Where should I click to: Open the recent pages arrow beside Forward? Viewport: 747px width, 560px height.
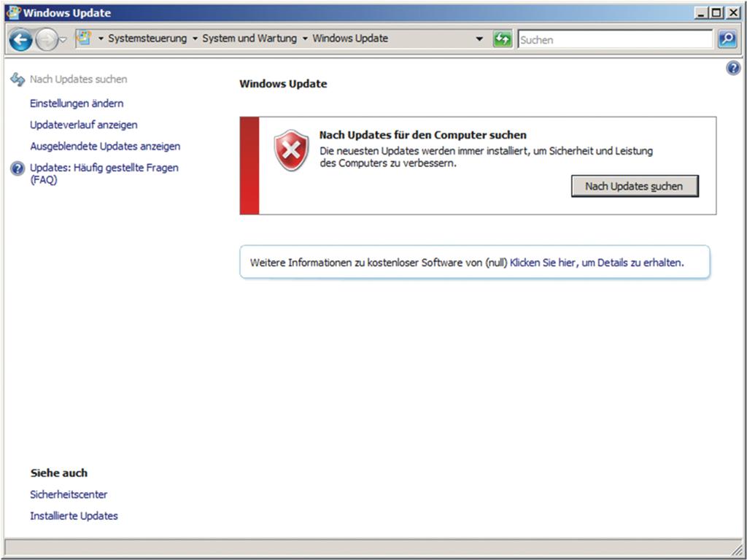(x=63, y=39)
